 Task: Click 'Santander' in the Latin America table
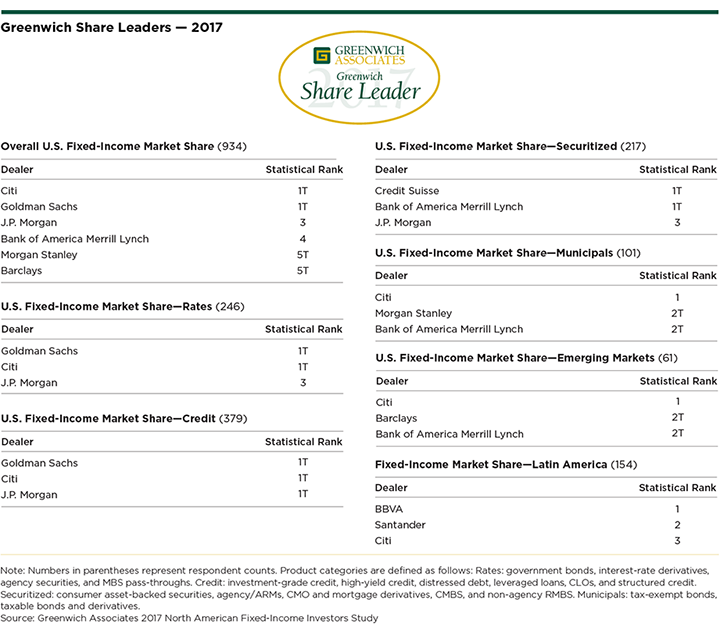400,525
